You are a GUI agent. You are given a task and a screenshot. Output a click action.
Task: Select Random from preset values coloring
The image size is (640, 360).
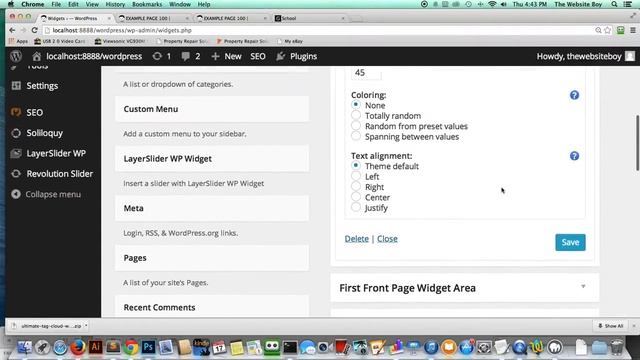(356, 126)
